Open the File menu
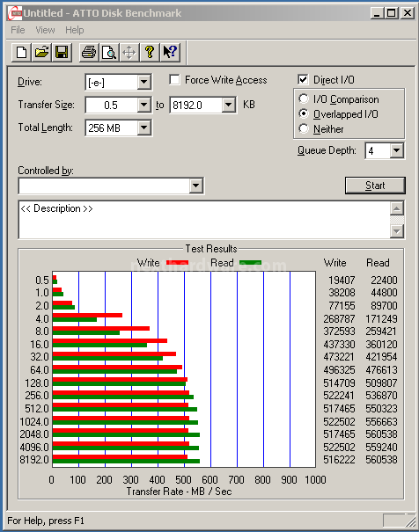The image size is (419, 532). [x=18, y=30]
